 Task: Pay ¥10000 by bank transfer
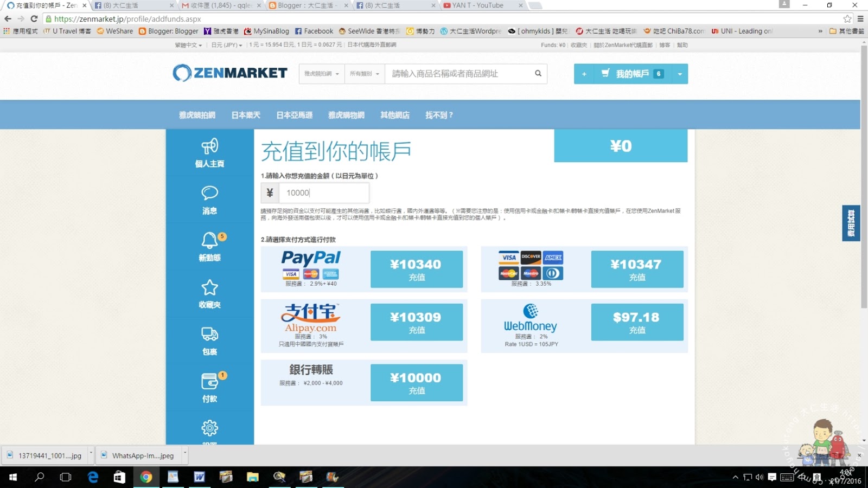coord(416,382)
